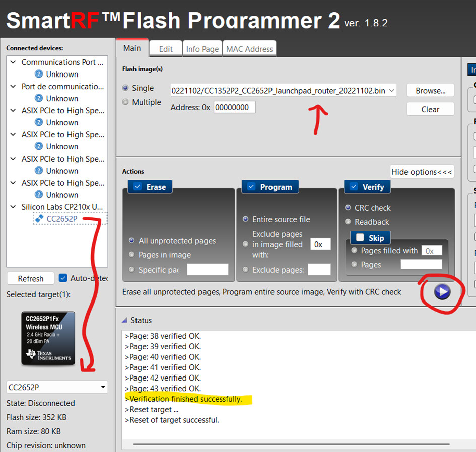The height and width of the screenshot is (452, 476).
Task: Choose Specific pages erase radio
Action: click(132, 269)
